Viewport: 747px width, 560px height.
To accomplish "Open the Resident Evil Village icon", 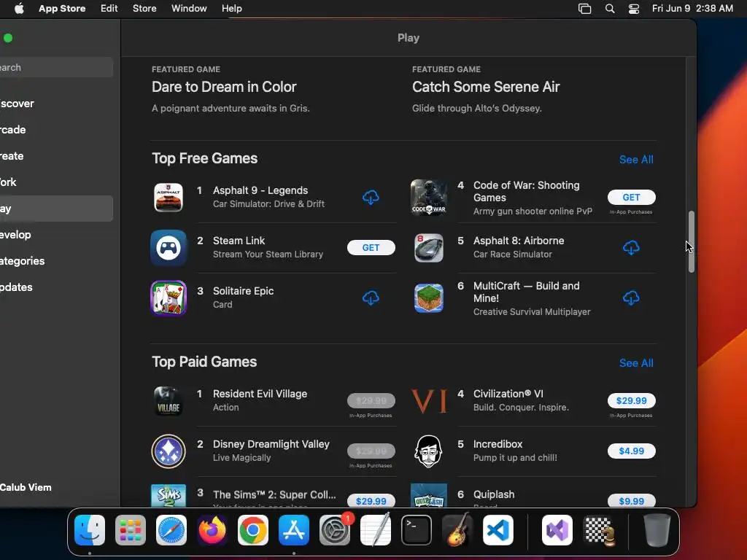I will point(169,401).
